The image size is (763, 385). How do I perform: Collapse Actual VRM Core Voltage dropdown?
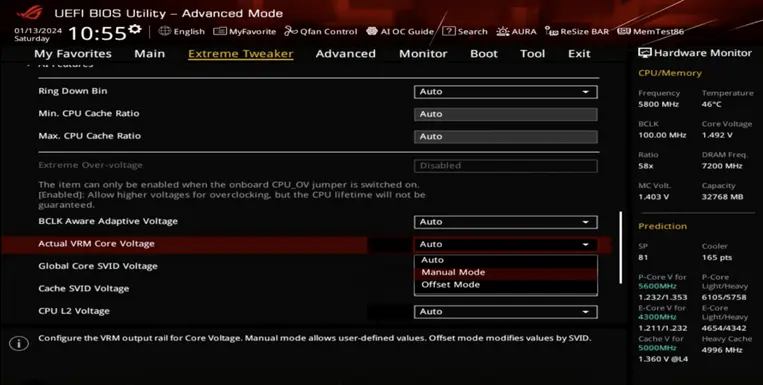pyautogui.click(x=506, y=244)
